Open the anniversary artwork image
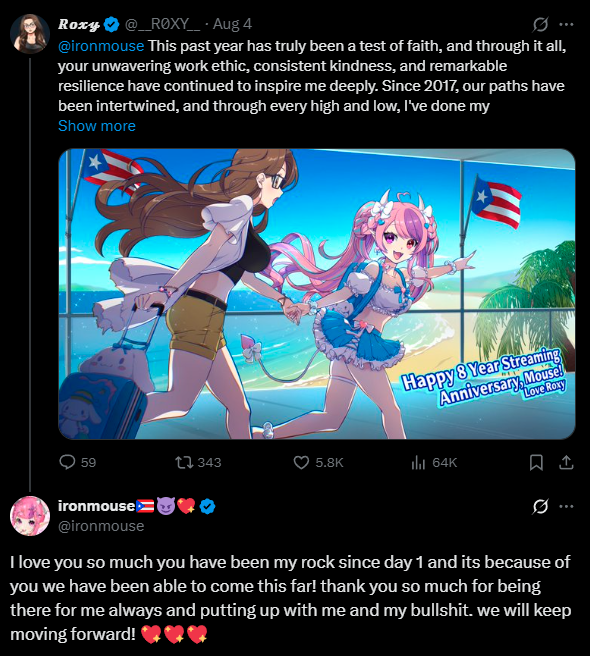 [317, 294]
